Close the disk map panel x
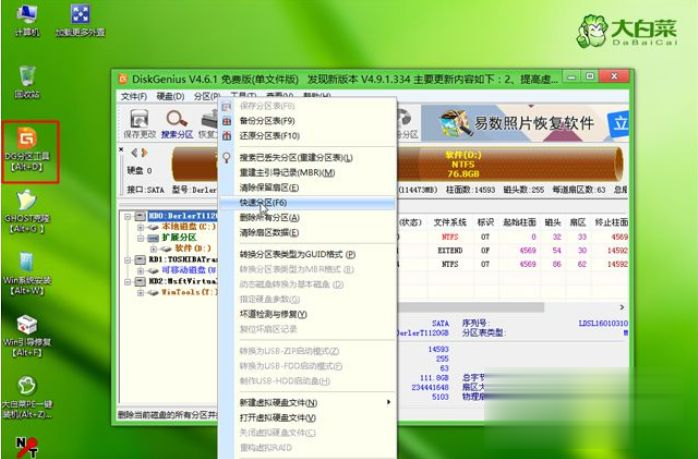This screenshot has width=698, height=459. tap(121, 150)
